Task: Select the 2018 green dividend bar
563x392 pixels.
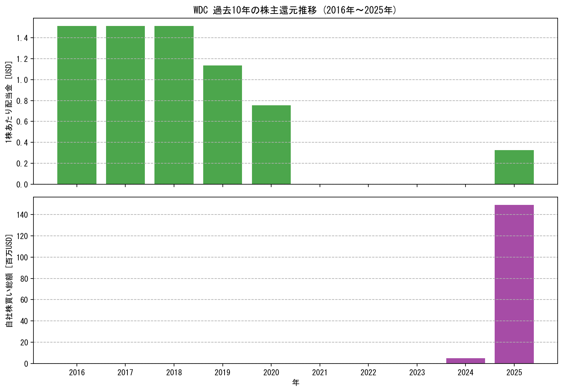Action: tap(174, 105)
